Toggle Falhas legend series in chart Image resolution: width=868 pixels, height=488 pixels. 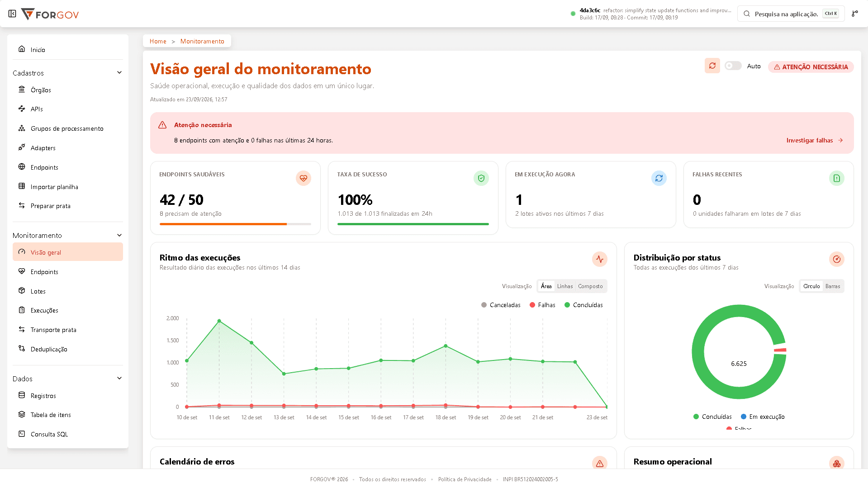tap(542, 305)
